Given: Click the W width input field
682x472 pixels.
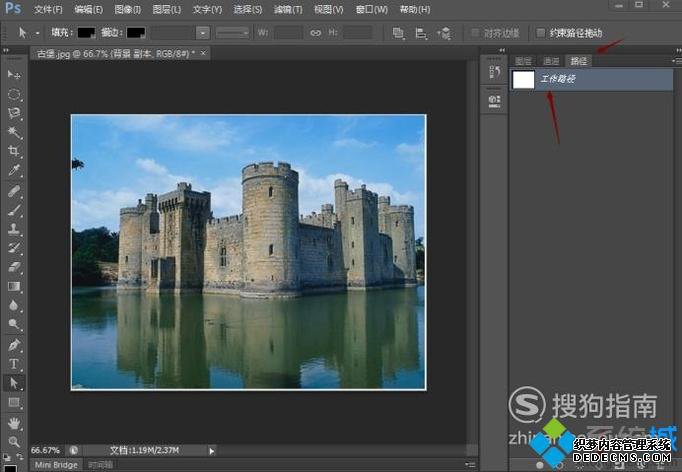Looking at the screenshot, I should 288,33.
